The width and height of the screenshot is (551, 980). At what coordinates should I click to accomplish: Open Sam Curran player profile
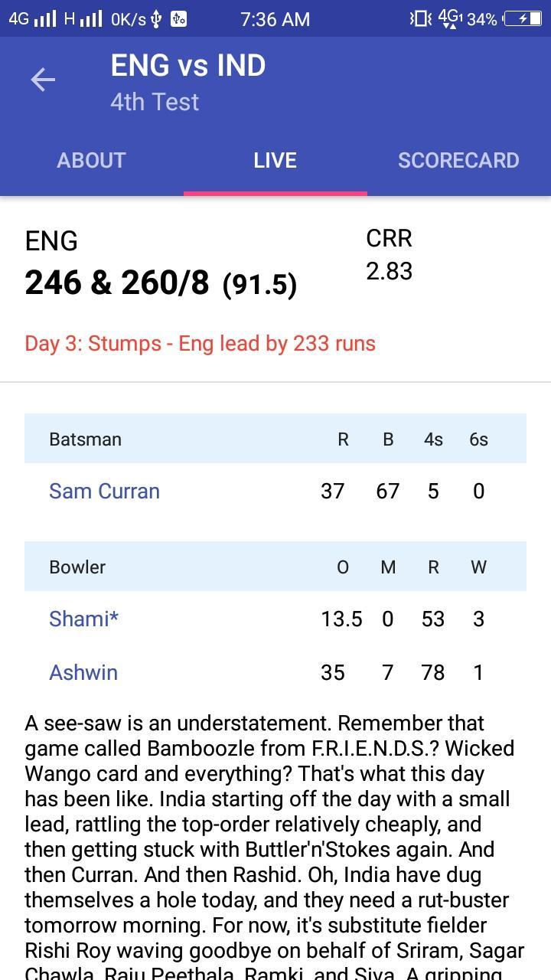point(104,491)
